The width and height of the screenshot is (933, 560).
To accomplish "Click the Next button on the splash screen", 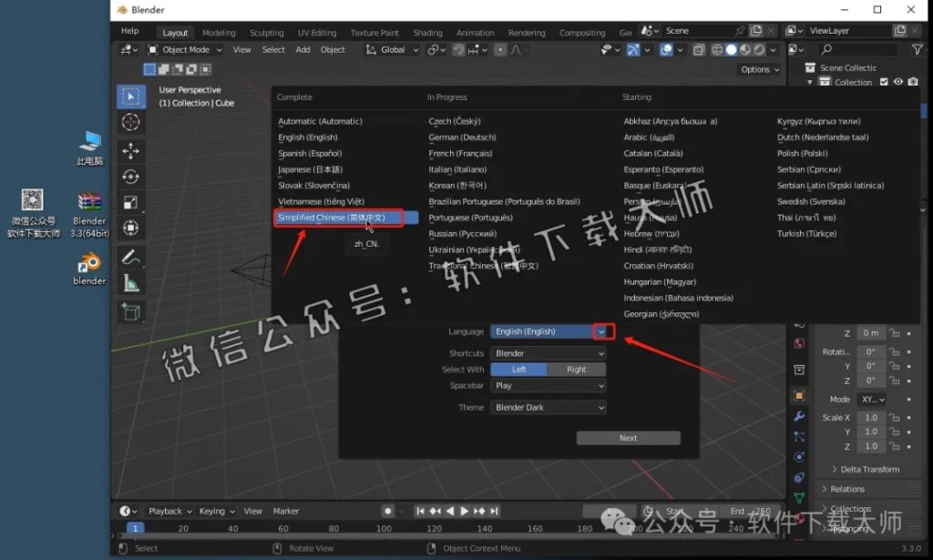I will click(628, 438).
